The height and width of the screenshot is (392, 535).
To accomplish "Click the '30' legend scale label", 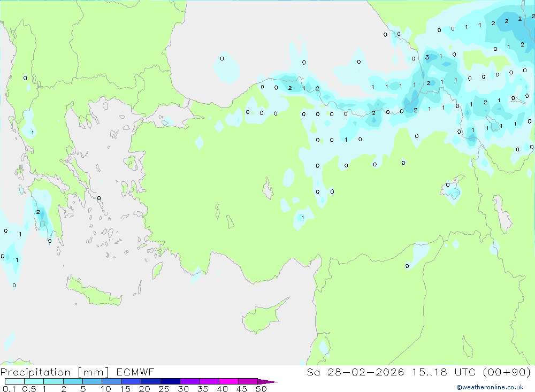I will (x=184, y=389).
